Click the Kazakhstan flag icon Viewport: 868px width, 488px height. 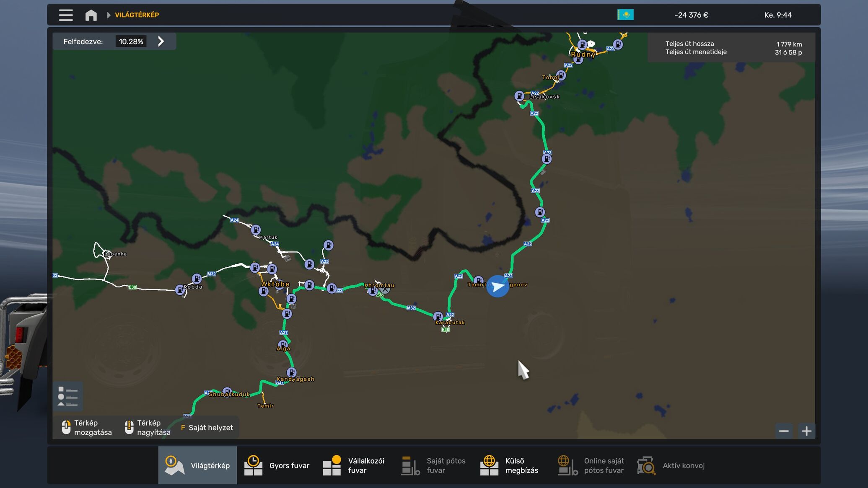coord(625,15)
